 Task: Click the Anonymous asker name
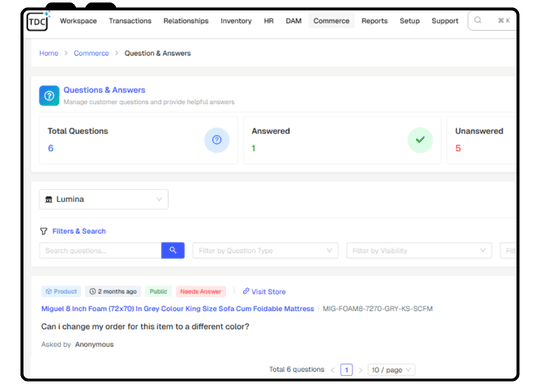pos(94,345)
